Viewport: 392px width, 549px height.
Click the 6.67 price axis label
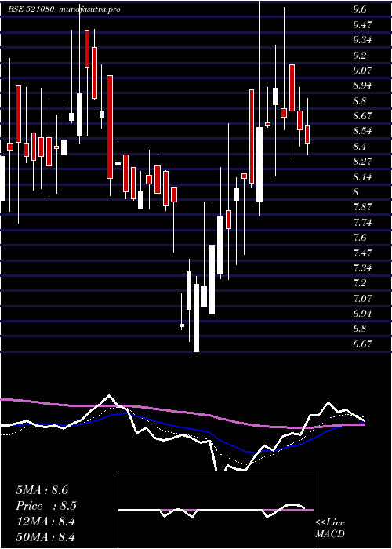coord(362,344)
